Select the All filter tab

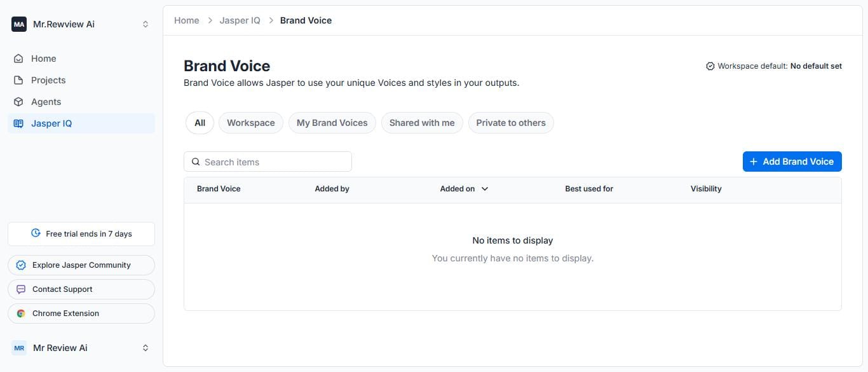[x=200, y=123]
